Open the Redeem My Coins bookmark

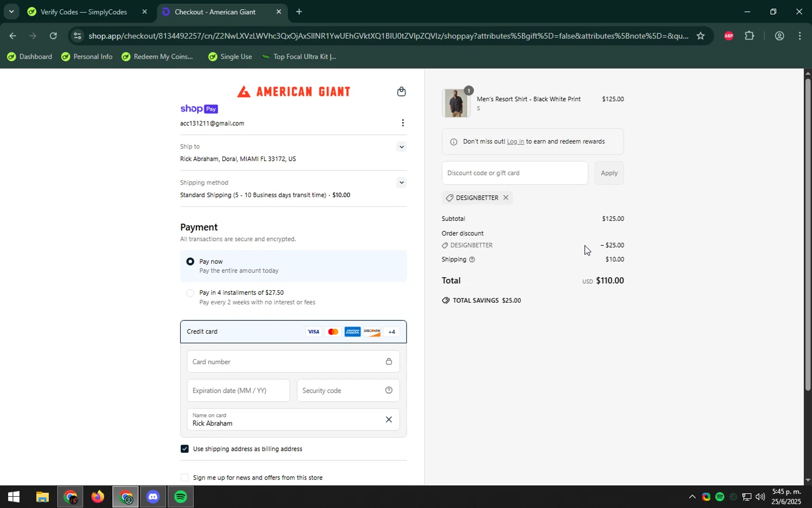click(157, 56)
